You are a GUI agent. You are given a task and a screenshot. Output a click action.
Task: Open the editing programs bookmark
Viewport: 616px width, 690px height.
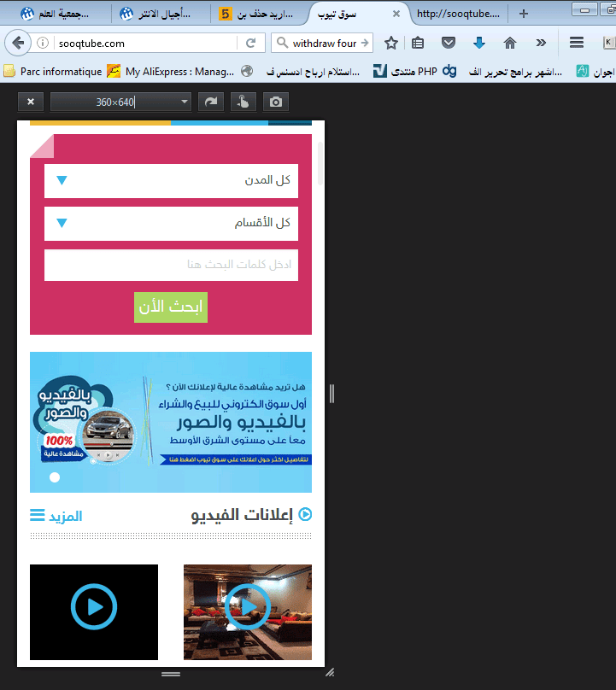click(515, 71)
